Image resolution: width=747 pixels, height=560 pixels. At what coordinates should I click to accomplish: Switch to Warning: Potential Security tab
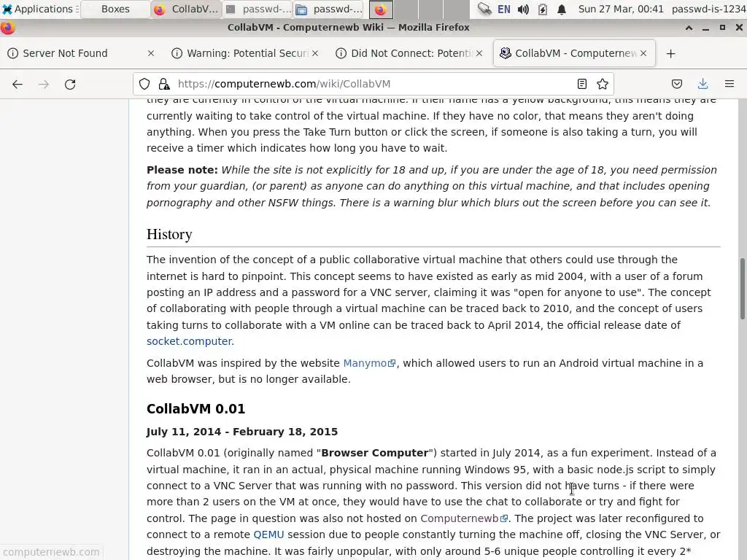(245, 53)
